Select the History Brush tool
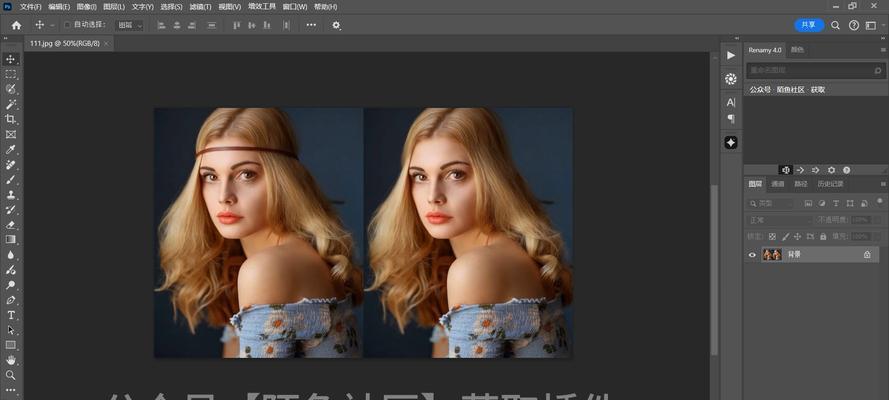This screenshot has width=889, height=400. 10,210
